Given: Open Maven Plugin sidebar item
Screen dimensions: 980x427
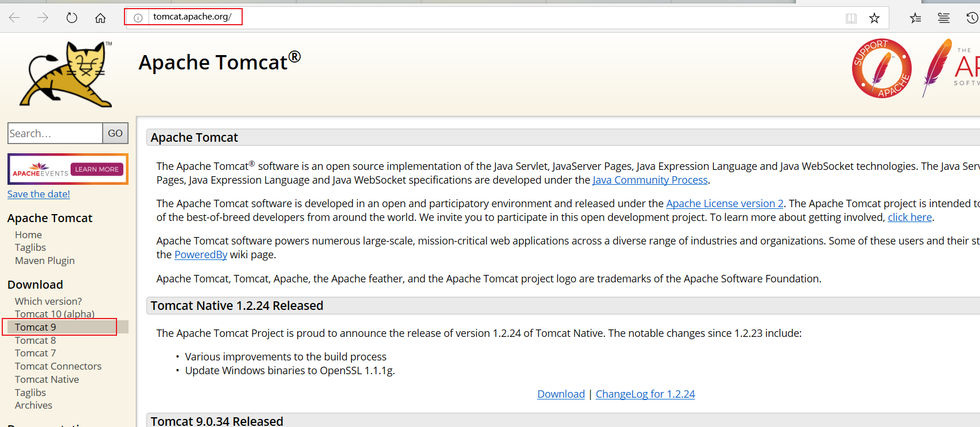Looking at the screenshot, I should [45, 261].
